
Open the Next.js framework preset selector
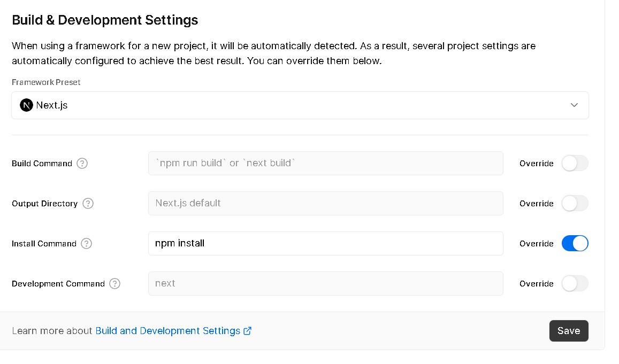[300, 105]
